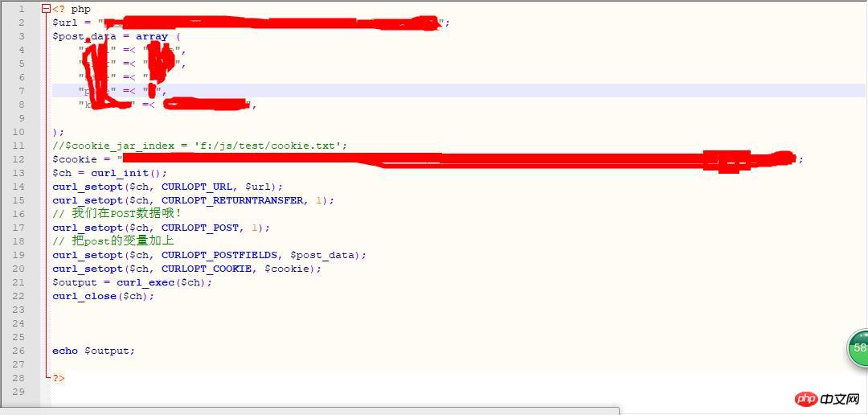The width and height of the screenshot is (868, 415).
Task: Click the "?>" closing PHP tag
Action: click(59, 378)
